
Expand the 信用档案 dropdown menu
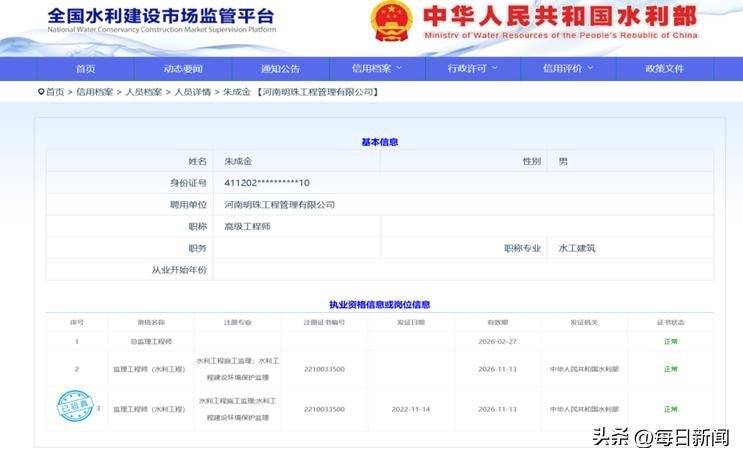[x=376, y=69]
